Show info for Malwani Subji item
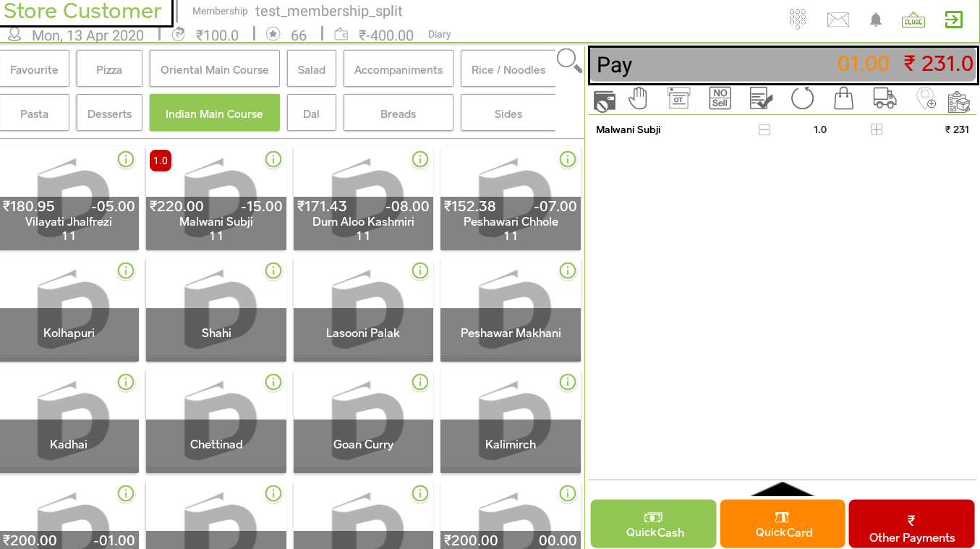980x549 pixels. point(273,159)
